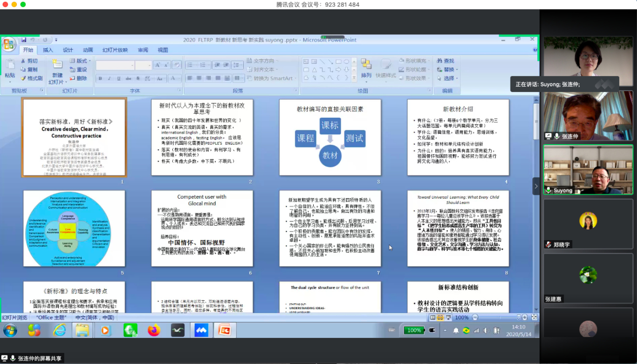The height and width of the screenshot is (364, 637).
Task: Click the "Office 主题" status bar label
Action: point(51,318)
